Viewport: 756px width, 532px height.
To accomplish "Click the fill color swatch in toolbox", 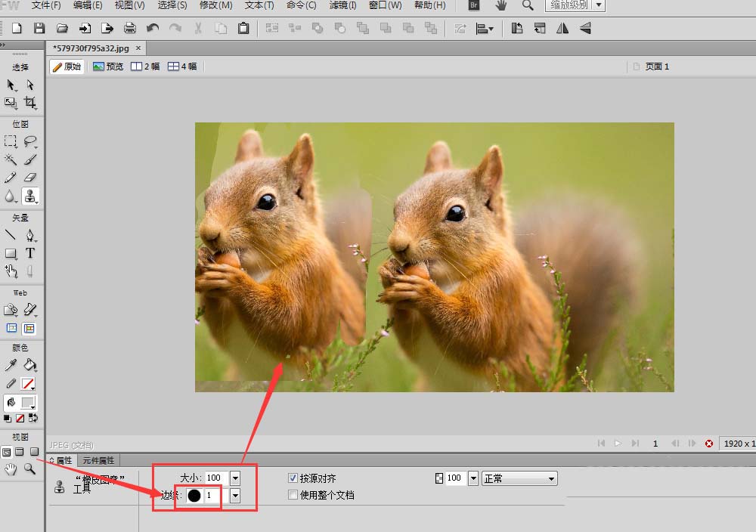I will pyautogui.click(x=28, y=403).
